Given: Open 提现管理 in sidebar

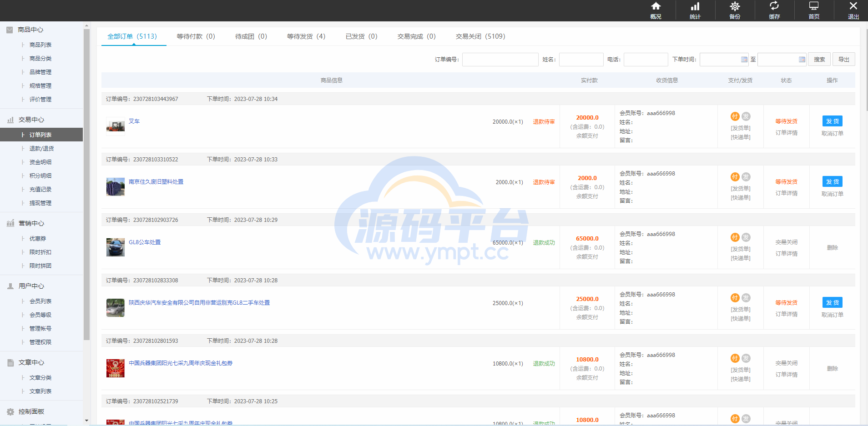Looking at the screenshot, I should 40,203.
